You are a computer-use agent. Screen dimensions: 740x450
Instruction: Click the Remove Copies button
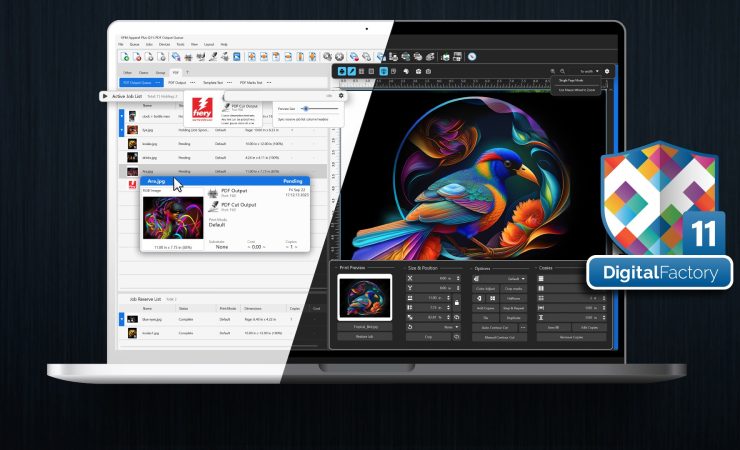click(571, 337)
